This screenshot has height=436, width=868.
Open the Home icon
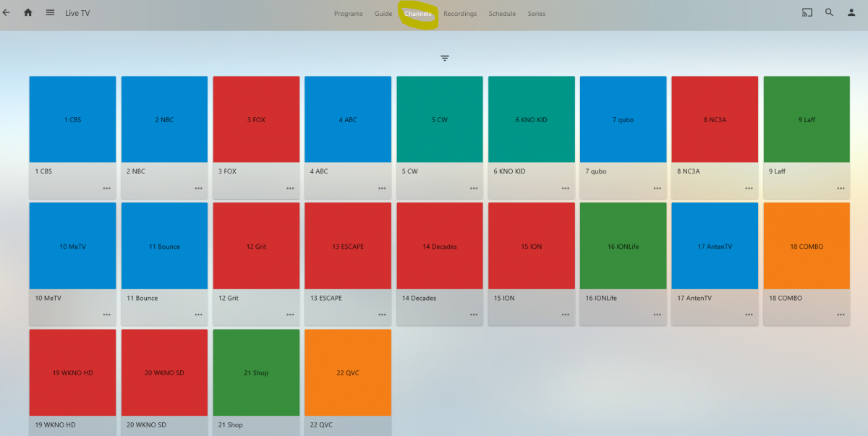[28, 12]
